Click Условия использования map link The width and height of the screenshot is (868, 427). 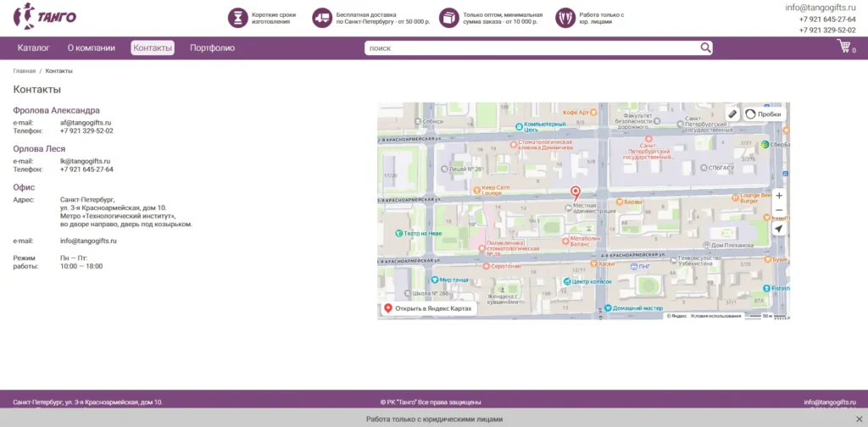(715, 316)
